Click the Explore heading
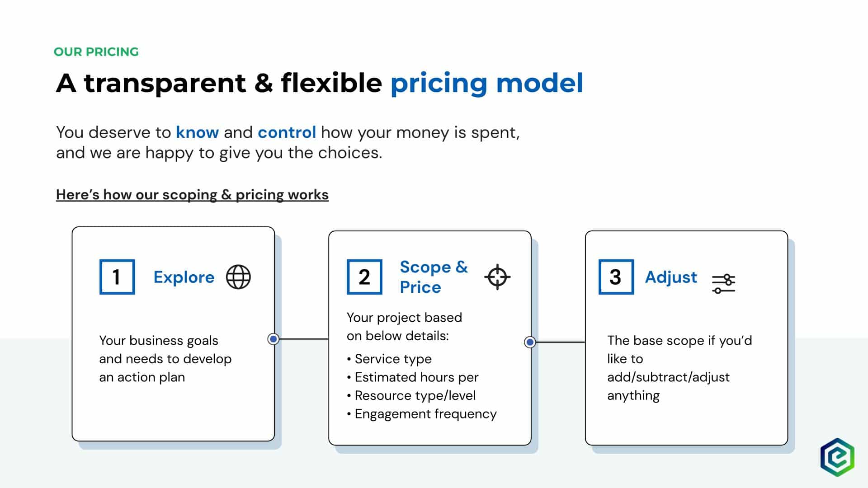This screenshot has width=868, height=488. [x=184, y=277]
